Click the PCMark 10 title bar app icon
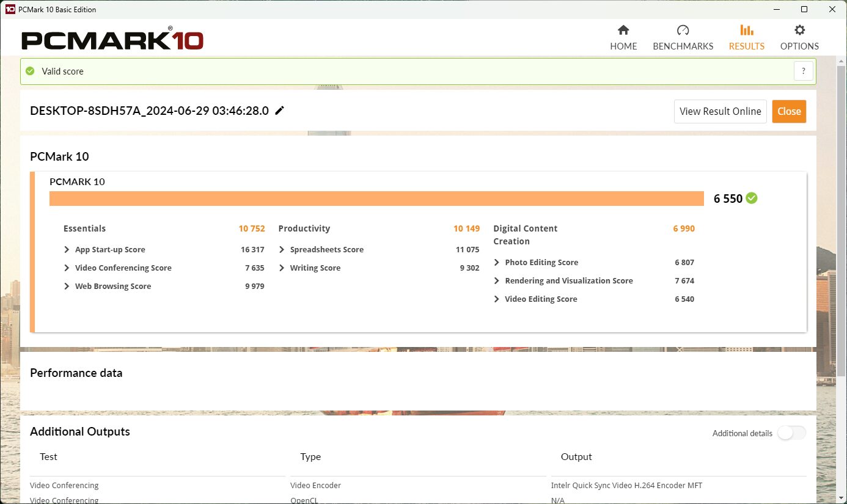This screenshot has width=847, height=504. pos(10,9)
